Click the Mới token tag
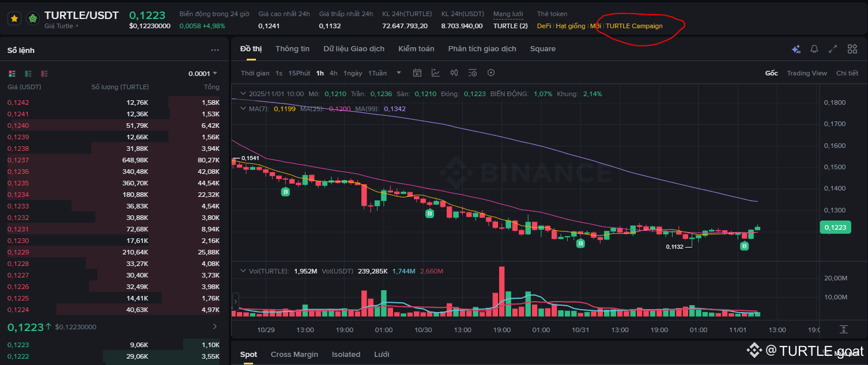The width and height of the screenshot is (868, 365). click(595, 26)
